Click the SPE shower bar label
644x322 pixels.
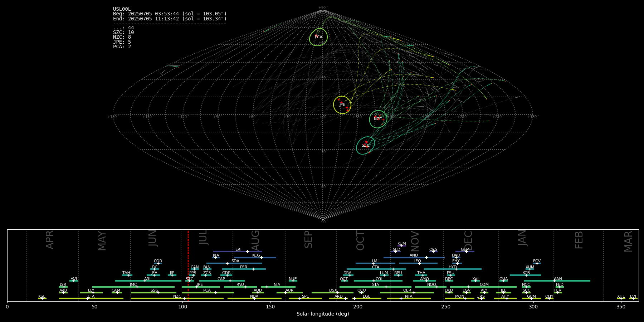pyautogui.click(x=305, y=297)
